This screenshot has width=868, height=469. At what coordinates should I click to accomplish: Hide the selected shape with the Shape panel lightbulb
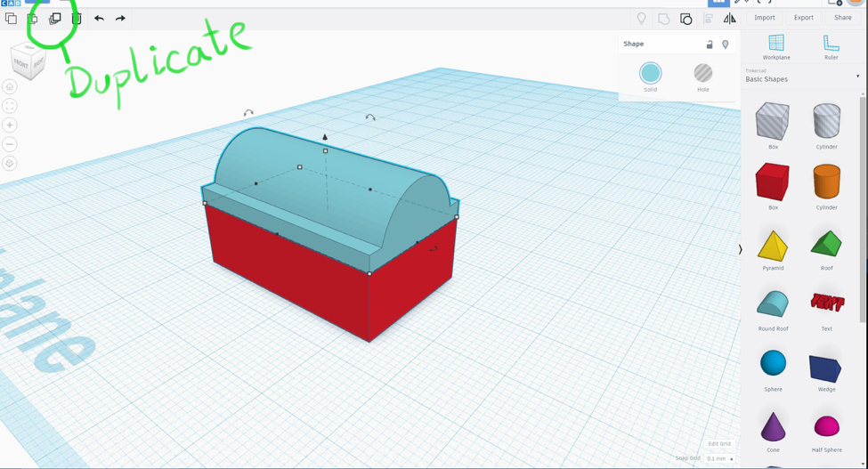coord(726,44)
